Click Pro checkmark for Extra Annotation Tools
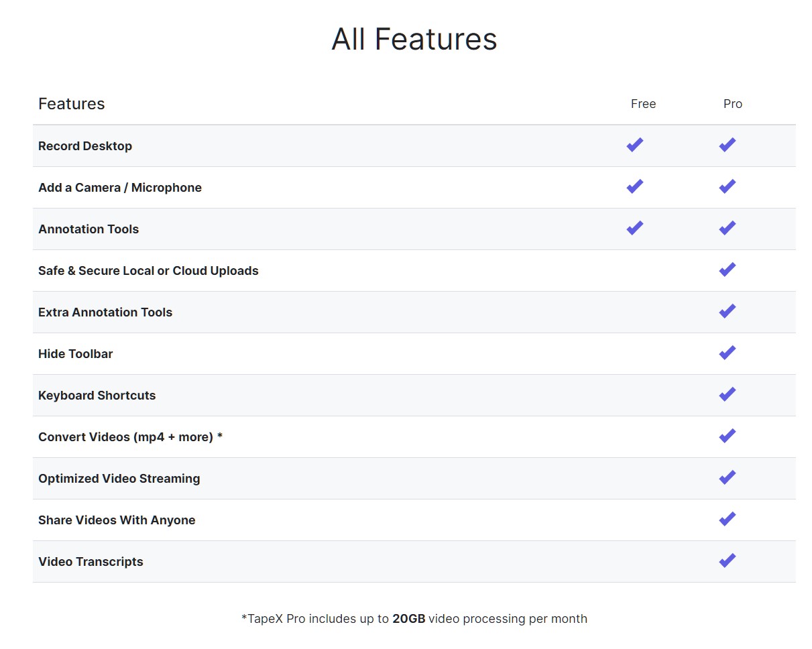812x649 pixels. point(727,311)
